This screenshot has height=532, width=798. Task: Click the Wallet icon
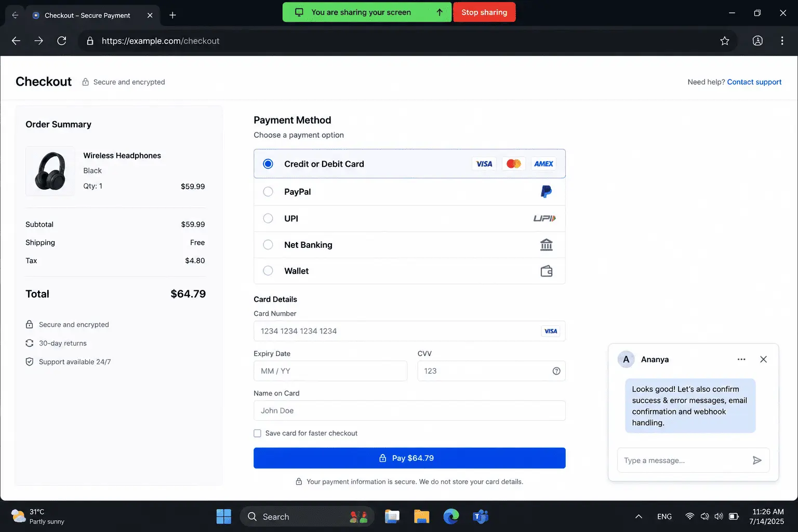[547, 271]
